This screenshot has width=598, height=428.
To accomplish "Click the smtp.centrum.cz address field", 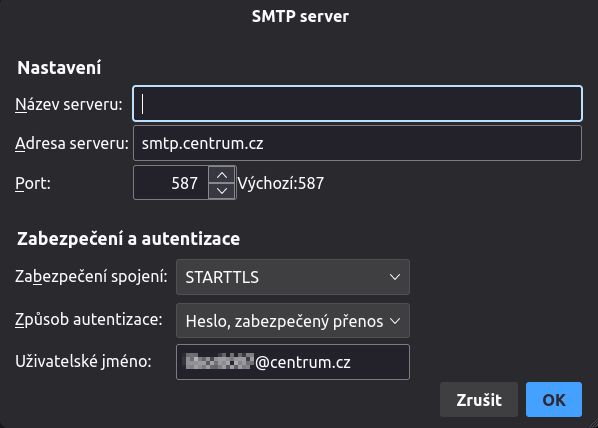I will click(x=357, y=143).
